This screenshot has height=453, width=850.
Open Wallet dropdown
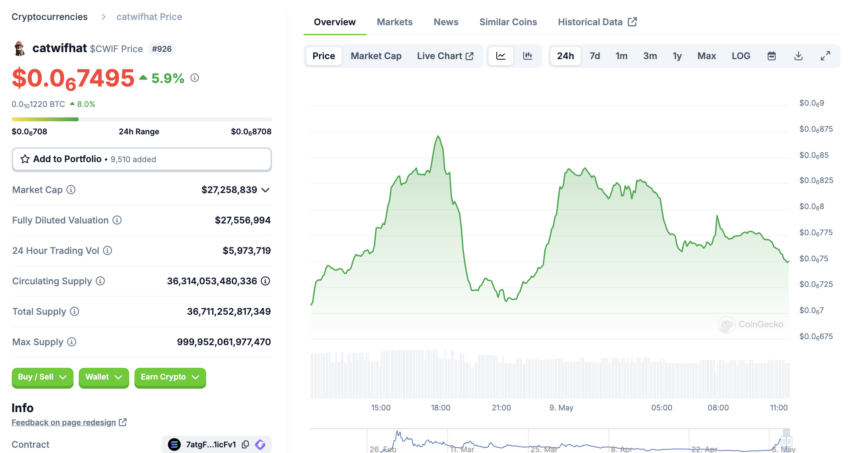pyautogui.click(x=104, y=377)
